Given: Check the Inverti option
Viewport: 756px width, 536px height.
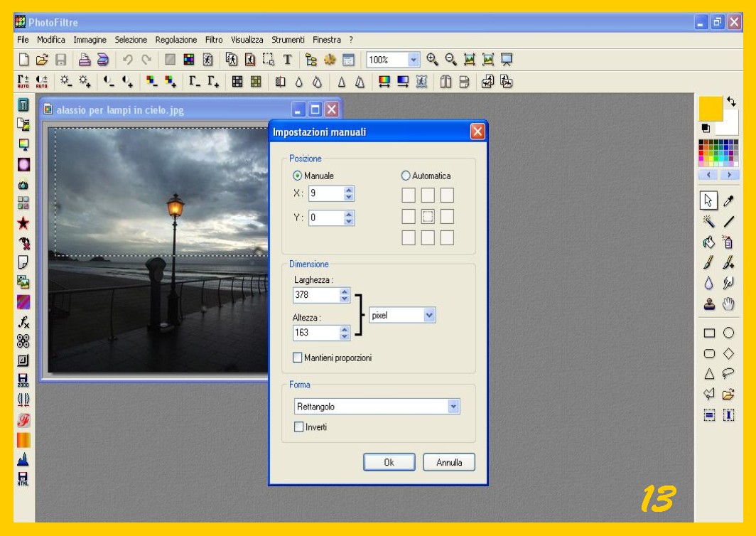Looking at the screenshot, I should click(x=299, y=427).
